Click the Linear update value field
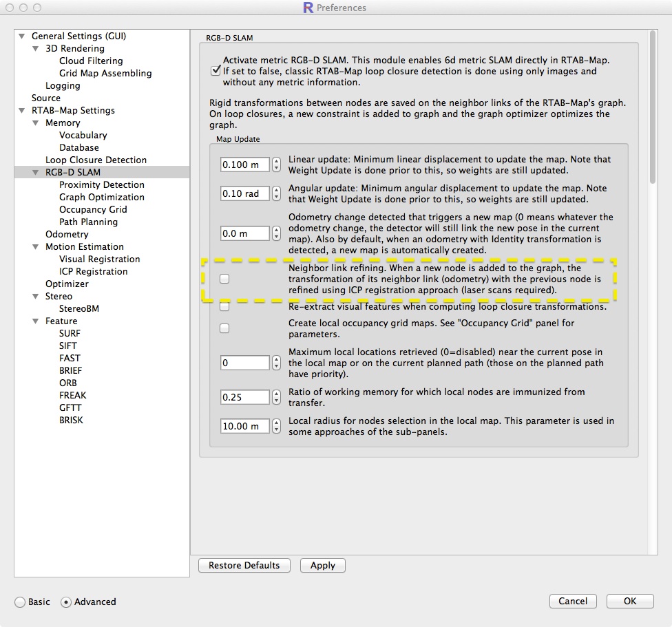The width and height of the screenshot is (672, 627). [244, 165]
